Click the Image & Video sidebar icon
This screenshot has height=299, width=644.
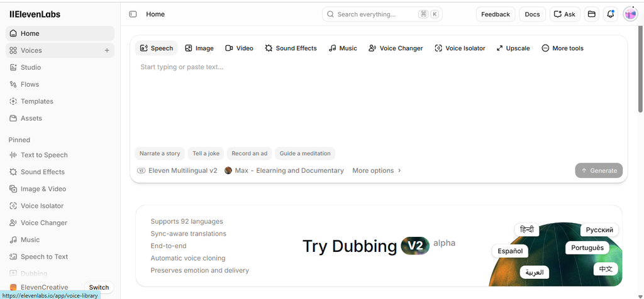pyautogui.click(x=13, y=189)
